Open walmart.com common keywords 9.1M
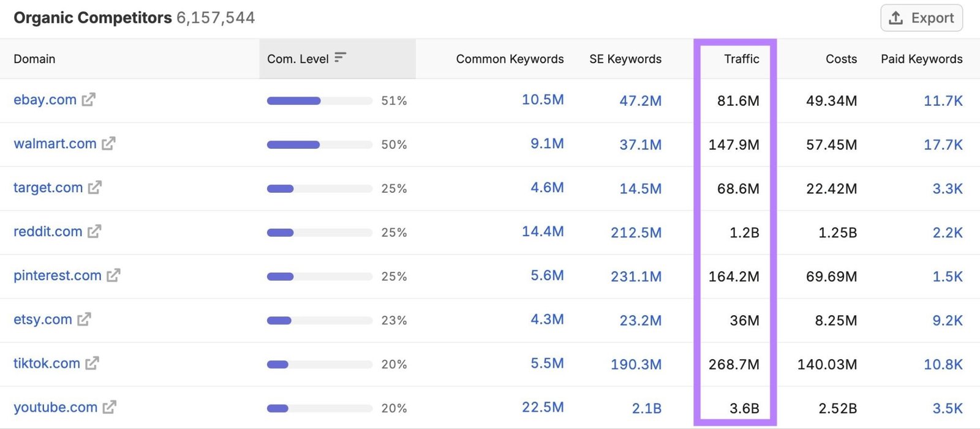Image resolution: width=980 pixels, height=429 pixels. [x=547, y=144]
